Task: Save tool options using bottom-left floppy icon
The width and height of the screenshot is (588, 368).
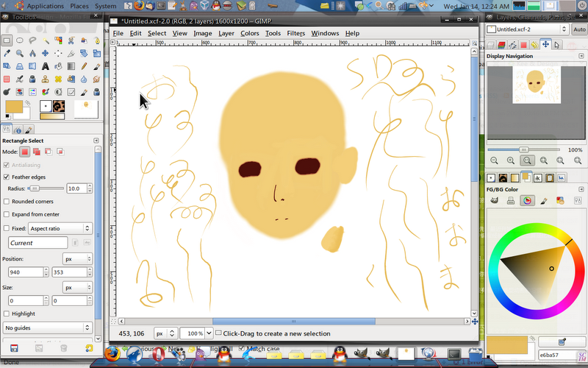Action: [13, 347]
